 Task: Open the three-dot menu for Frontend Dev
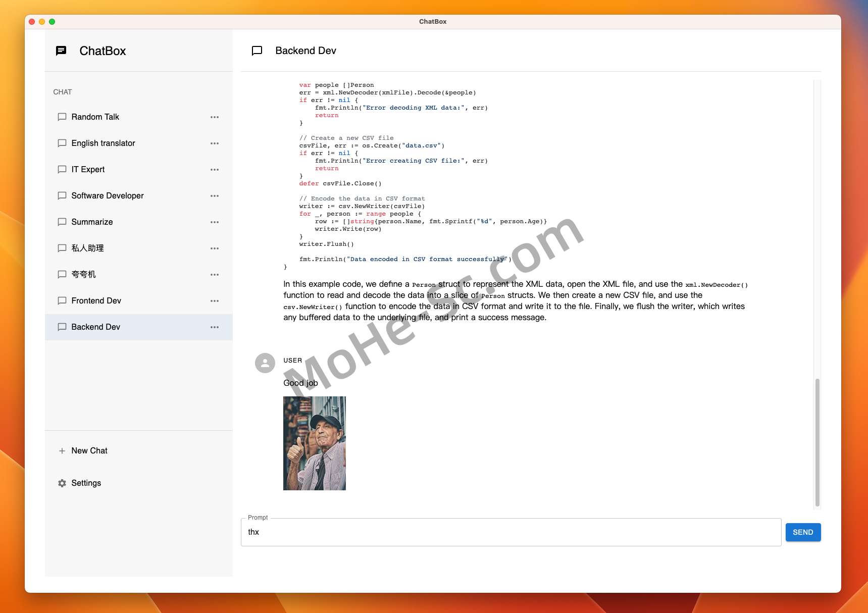coord(215,301)
